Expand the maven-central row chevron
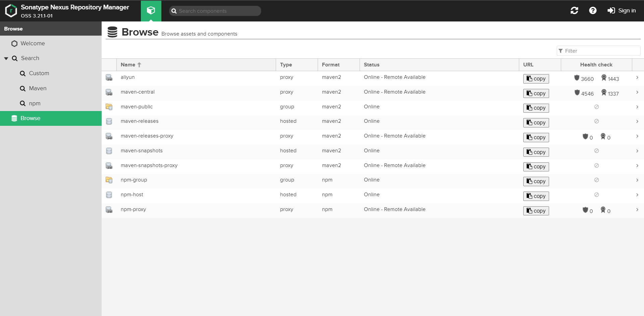The height and width of the screenshot is (316, 644). (637, 92)
